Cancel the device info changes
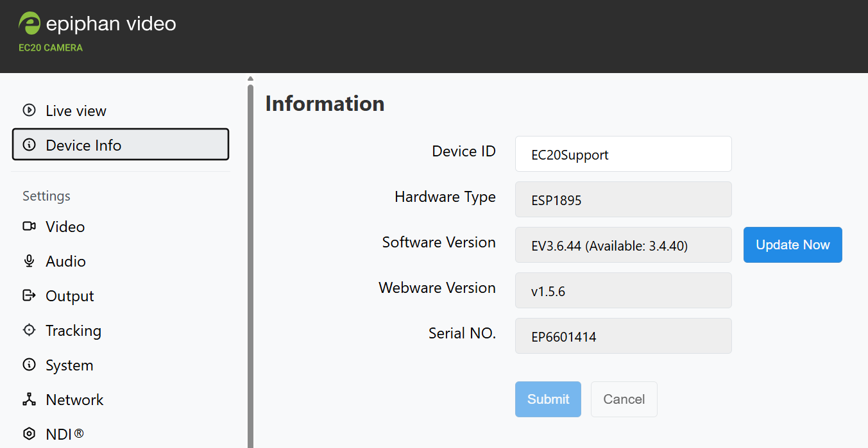The width and height of the screenshot is (868, 448). [624, 399]
